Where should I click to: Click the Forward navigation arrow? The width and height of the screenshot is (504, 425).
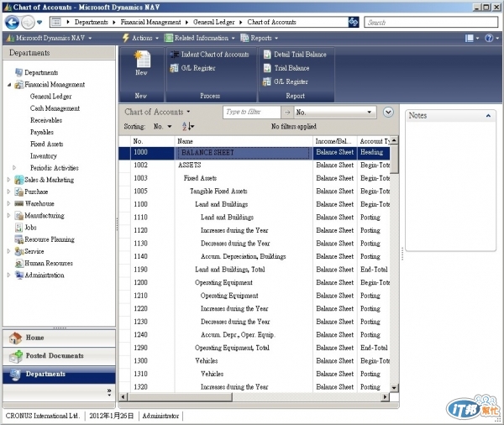pos(28,22)
